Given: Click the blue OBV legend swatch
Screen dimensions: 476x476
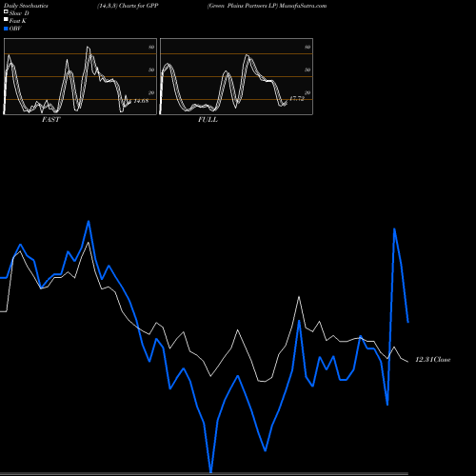Looking at the screenshot, I should (x=6, y=29).
